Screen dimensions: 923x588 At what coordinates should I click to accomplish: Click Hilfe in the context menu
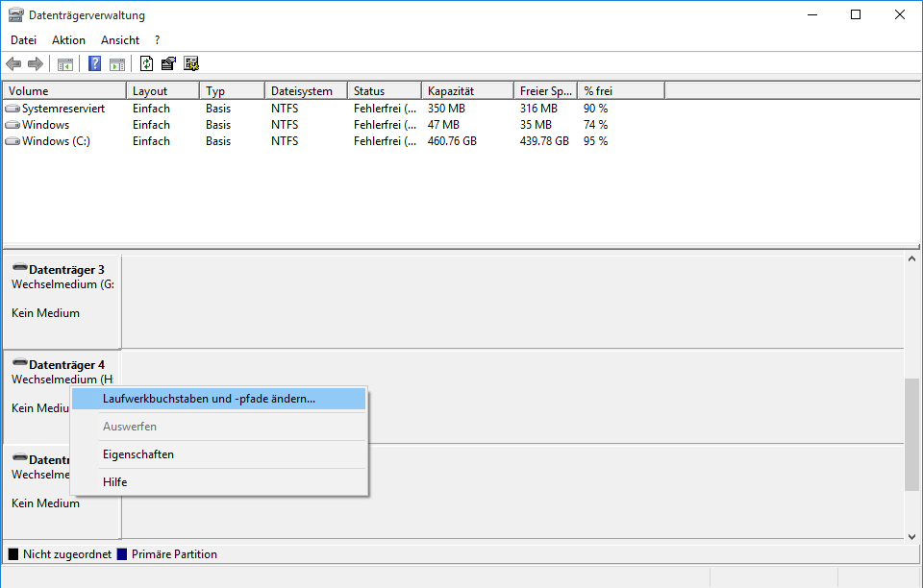pos(115,482)
